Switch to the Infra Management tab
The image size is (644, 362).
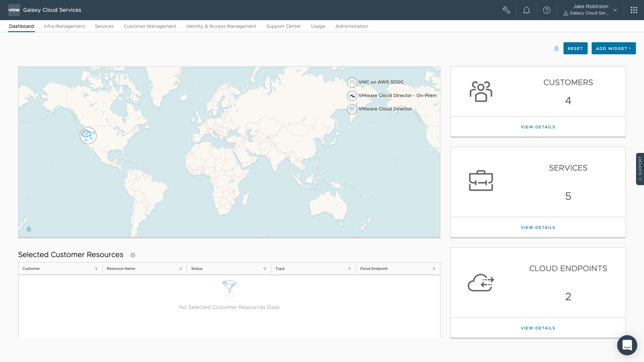64,26
